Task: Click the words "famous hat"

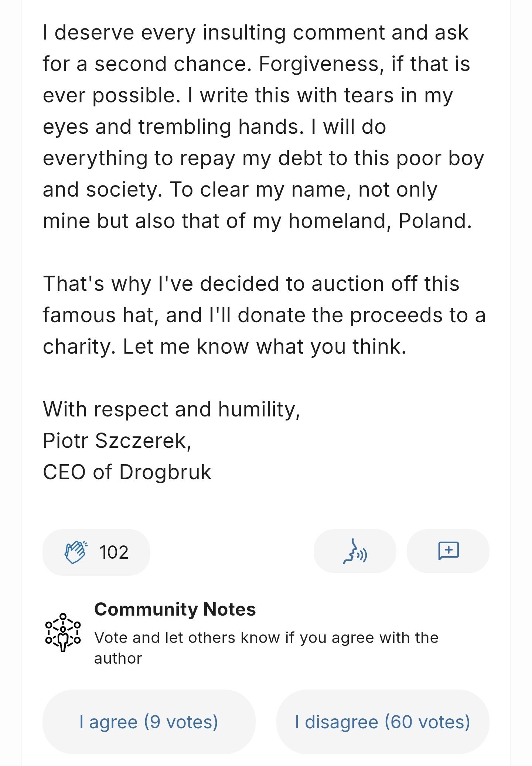Action: click(x=100, y=315)
